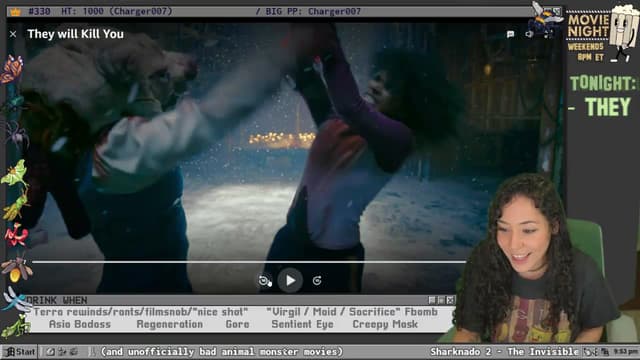Screen dimensions: 640x360
Task: Click the Start button on the taskbar
Action: click(20, 351)
